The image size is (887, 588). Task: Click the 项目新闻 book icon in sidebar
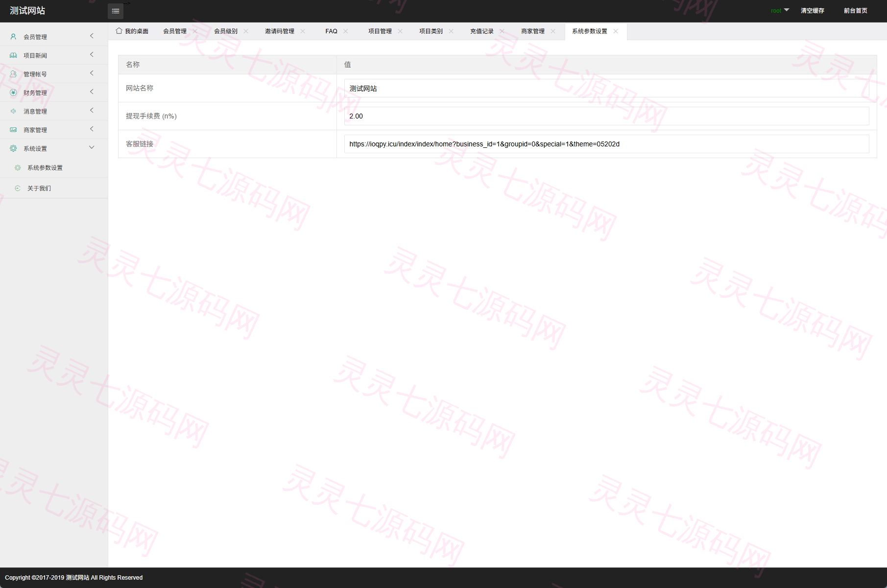pos(13,55)
